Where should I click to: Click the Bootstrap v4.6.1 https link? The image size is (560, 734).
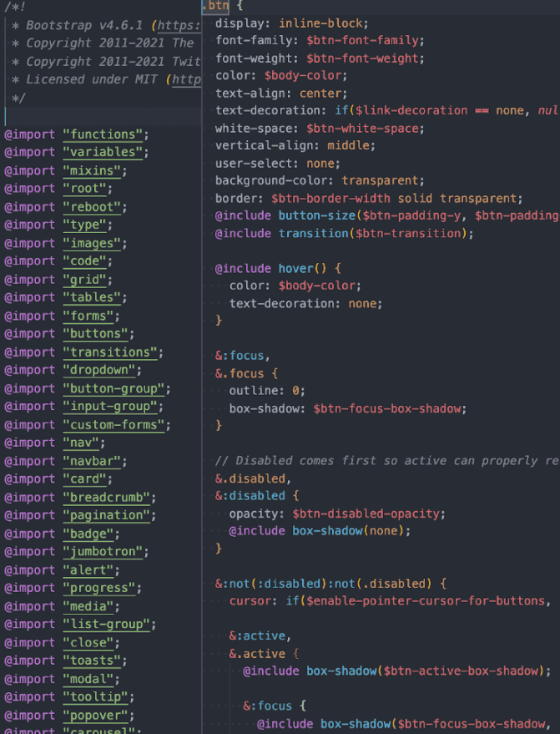tap(181, 25)
